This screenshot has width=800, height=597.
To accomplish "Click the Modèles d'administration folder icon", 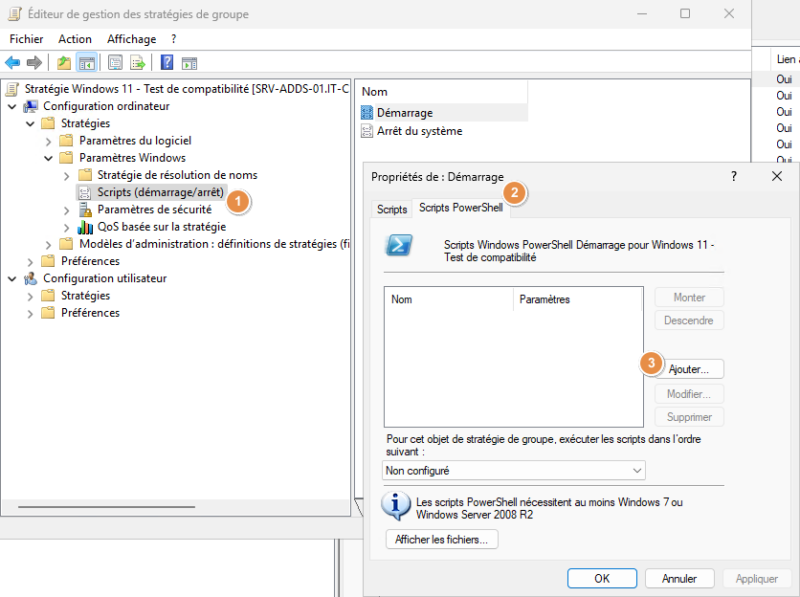I will (66, 244).
